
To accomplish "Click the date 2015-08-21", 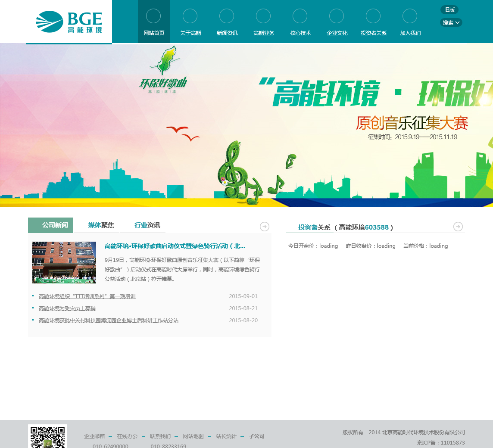I will 243,308.
